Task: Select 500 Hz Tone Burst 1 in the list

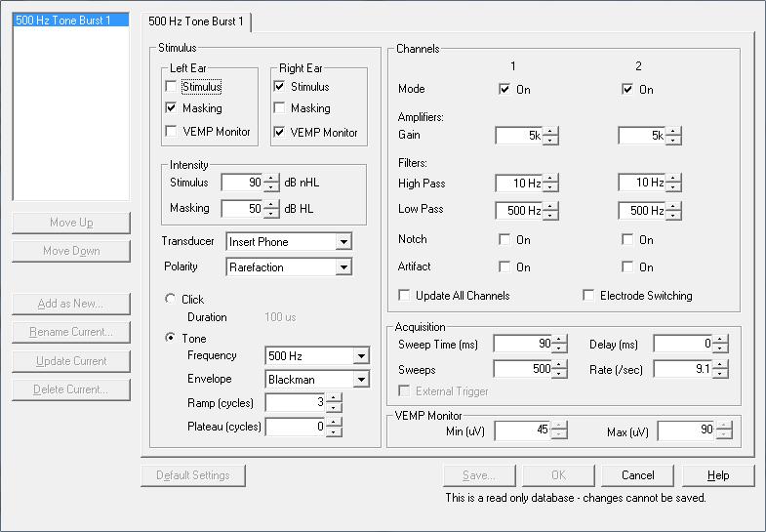Action: [71, 20]
